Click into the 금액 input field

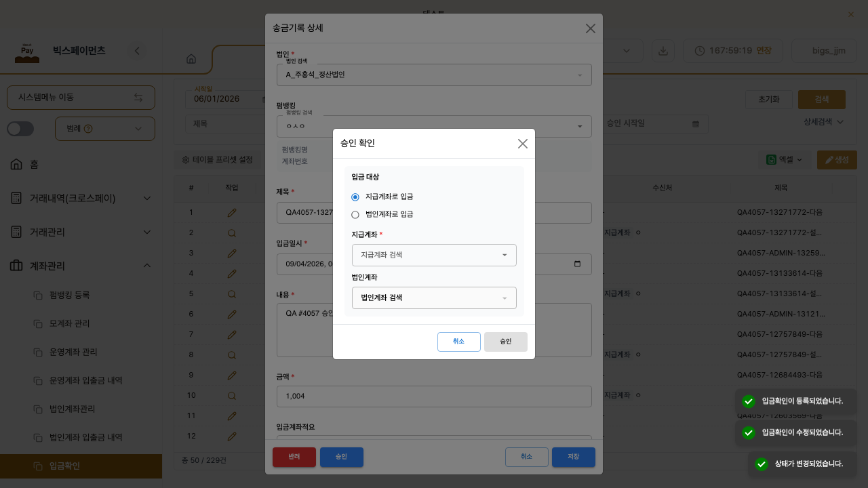click(x=434, y=396)
